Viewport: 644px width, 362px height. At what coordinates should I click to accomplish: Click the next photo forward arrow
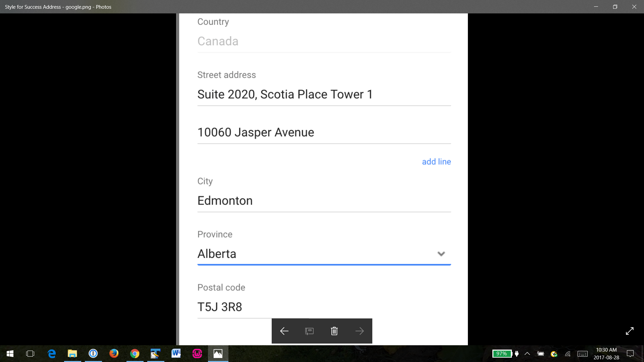pos(359,331)
